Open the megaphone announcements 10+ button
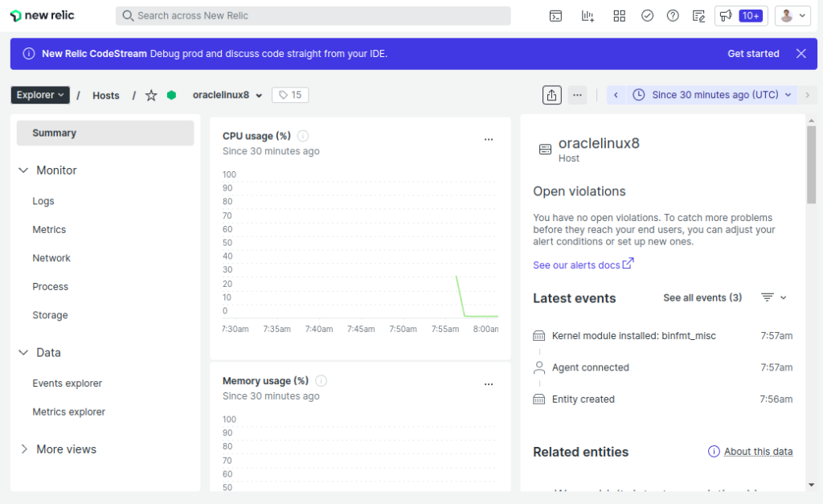Screen dimensions: 823x504 tap(741, 16)
